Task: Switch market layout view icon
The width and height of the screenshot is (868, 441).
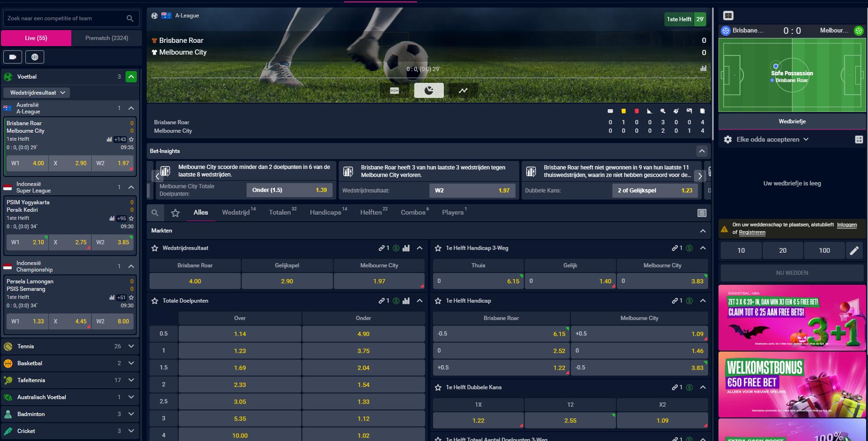Action: [x=702, y=213]
